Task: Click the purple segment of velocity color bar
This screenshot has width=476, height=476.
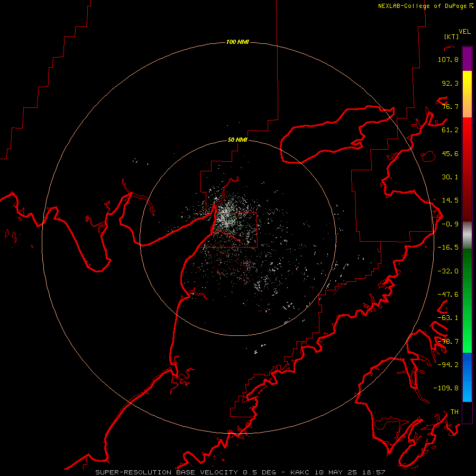Action: [x=467, y=59]
